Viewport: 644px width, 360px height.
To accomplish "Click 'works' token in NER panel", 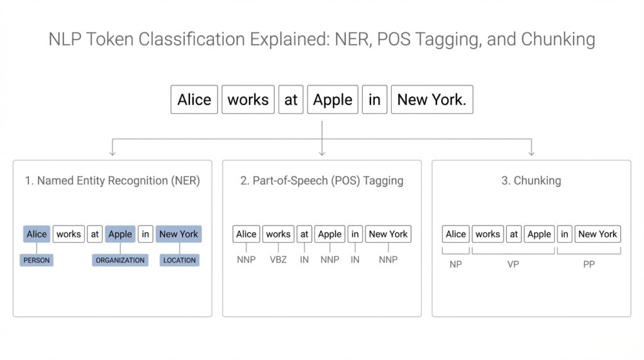I will (x=69, y=234).
